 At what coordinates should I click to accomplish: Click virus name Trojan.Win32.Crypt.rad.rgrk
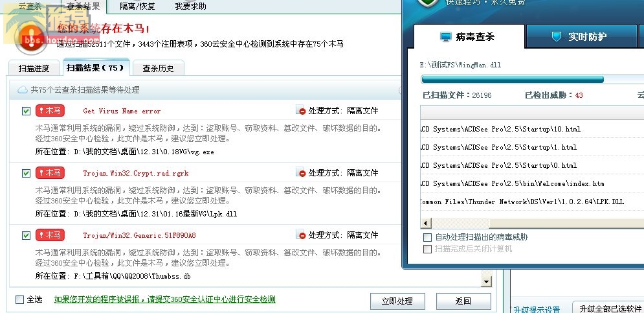click(x=136, y=173)
